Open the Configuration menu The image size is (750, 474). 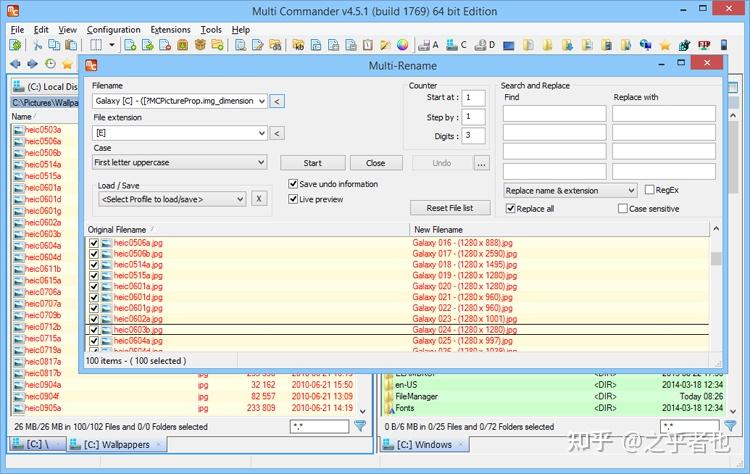[x=113, y=30]
